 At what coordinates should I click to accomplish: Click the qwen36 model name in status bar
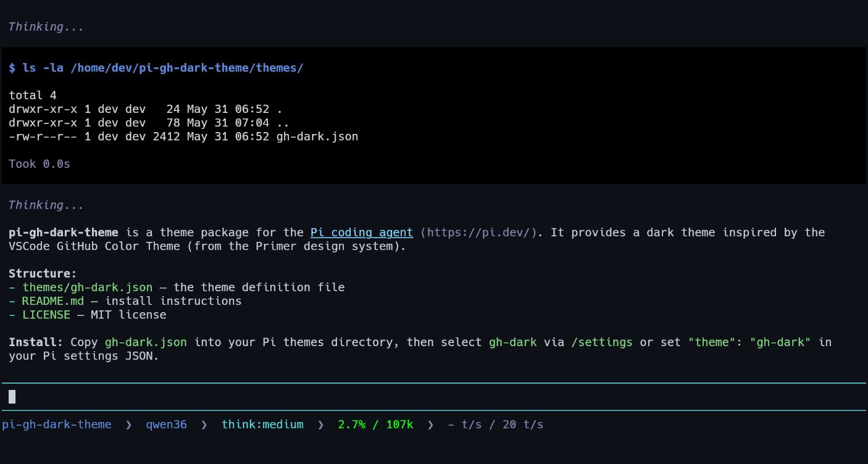click(x=166, y=425)
